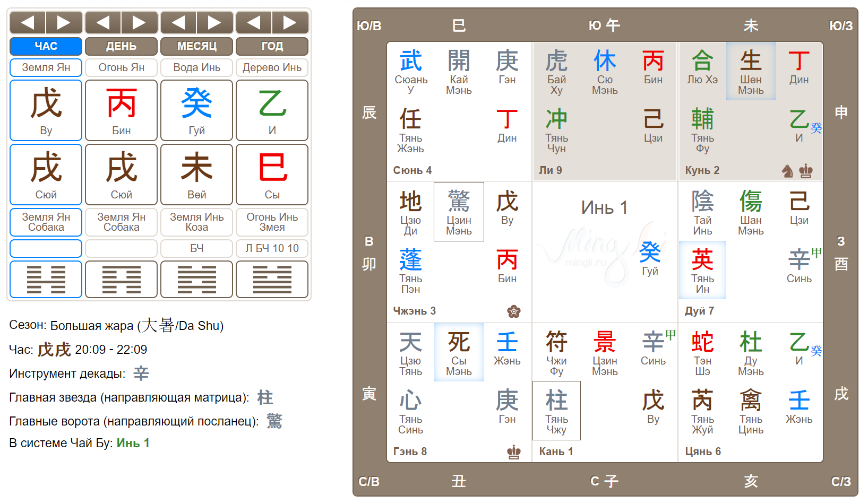Click the horse icon in Кунь 2 palace
This screenshot has width=868, height=504.
(787, 171)
